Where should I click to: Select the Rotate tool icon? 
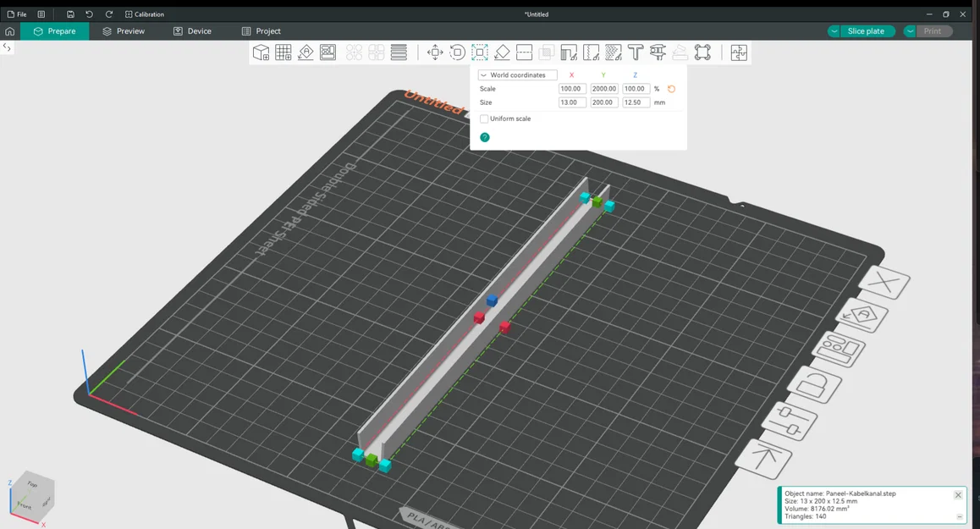[x=458, y=52]
